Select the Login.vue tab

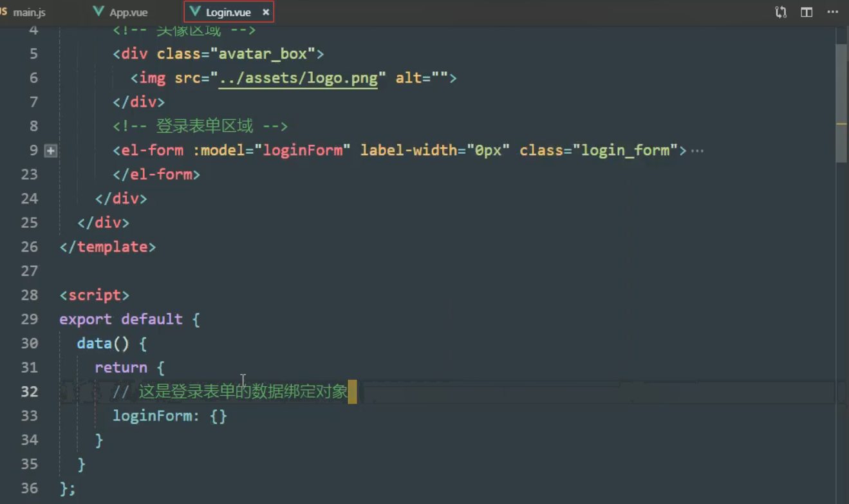click(229, 12)
